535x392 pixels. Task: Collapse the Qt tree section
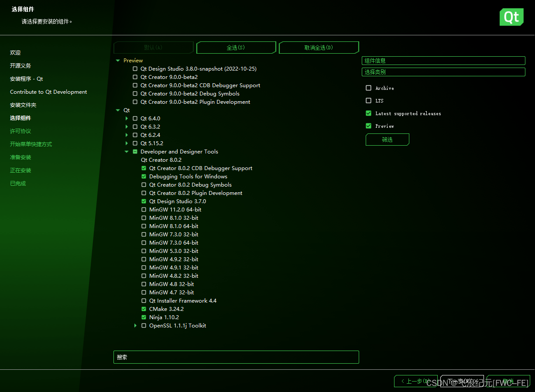(x=118, y=110)
